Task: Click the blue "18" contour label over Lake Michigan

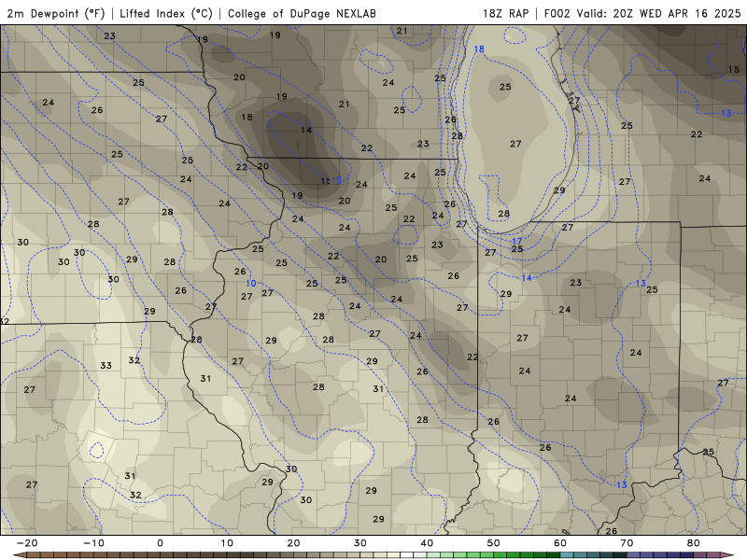Action: coord(479,49)
